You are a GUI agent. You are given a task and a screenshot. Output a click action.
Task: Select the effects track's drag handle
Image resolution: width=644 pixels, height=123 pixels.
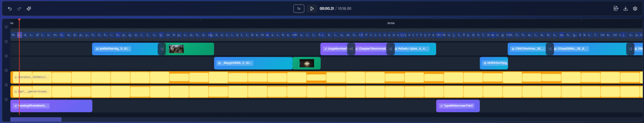[6, 99]
